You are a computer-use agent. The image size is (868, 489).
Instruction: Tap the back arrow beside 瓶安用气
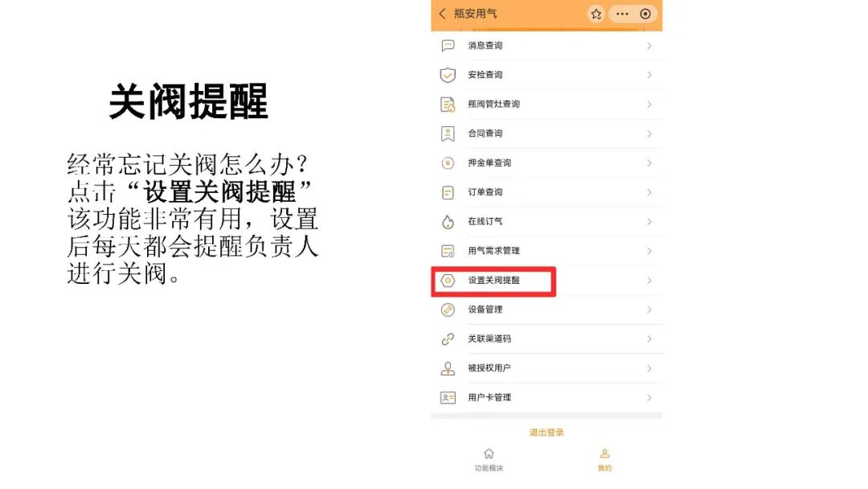442,14
